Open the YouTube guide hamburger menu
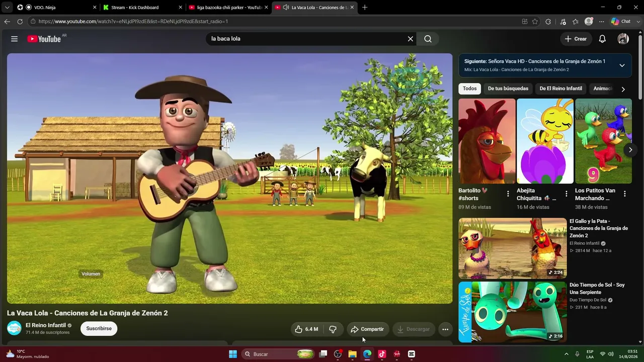Image resolution: width=644 pixels, height=362 pixels. [x=14, y=39]
